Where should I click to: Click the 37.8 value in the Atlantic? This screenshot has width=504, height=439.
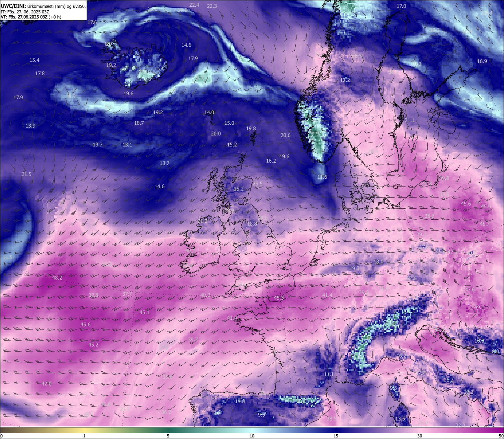(x=93, y=295)
